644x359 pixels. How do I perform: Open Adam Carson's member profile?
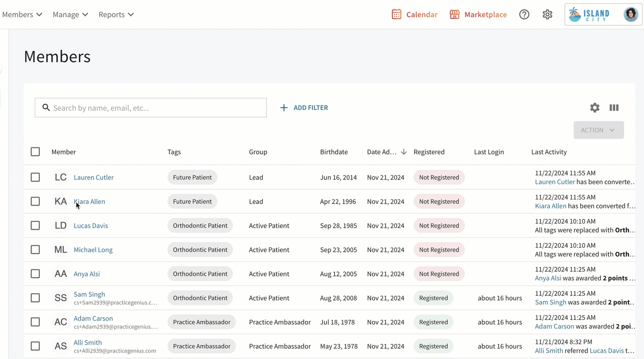93,318
